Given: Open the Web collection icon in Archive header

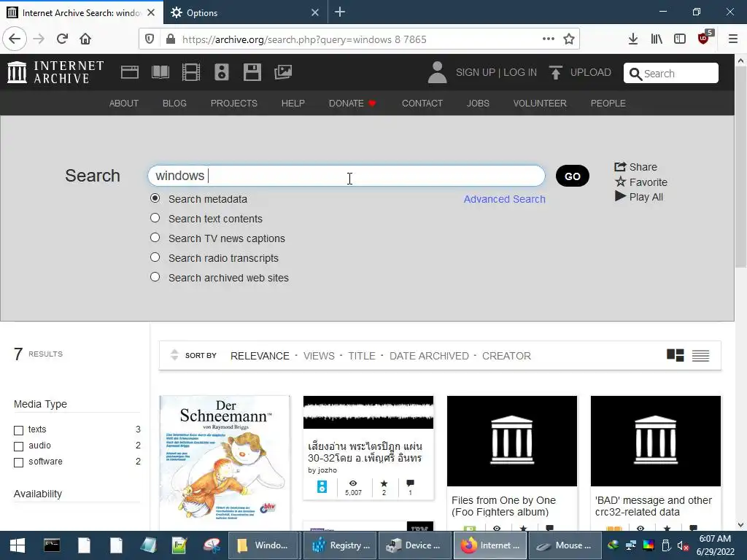Looking at the screenshot, I should pyautogui.click(x=130, y=72).
